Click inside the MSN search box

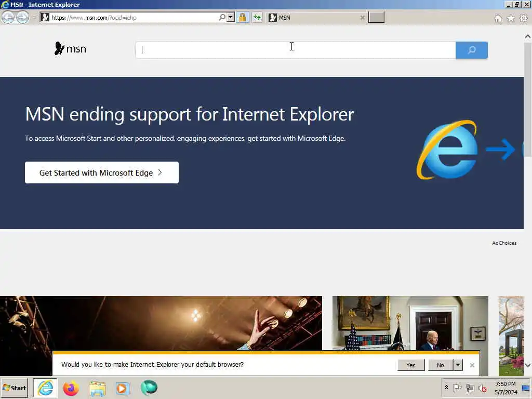pos(295,50)
